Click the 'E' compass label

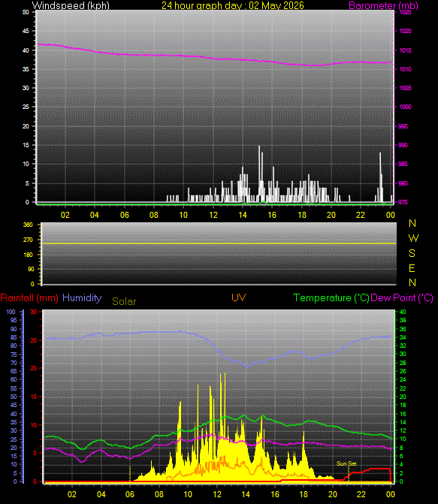(412, 268)
